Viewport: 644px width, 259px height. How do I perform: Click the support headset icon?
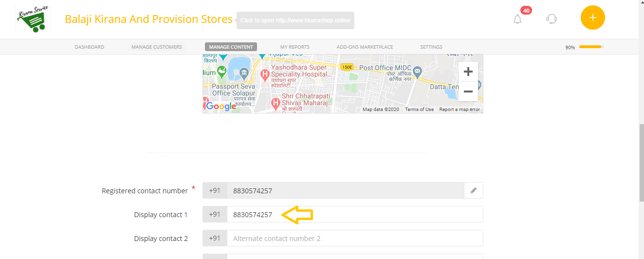552,19
